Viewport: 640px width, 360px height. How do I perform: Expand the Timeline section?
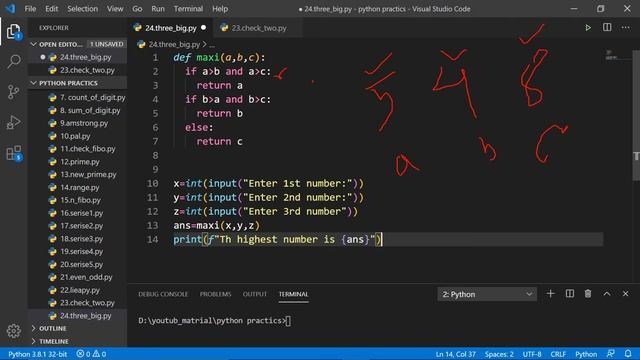[x=78, y=341]
